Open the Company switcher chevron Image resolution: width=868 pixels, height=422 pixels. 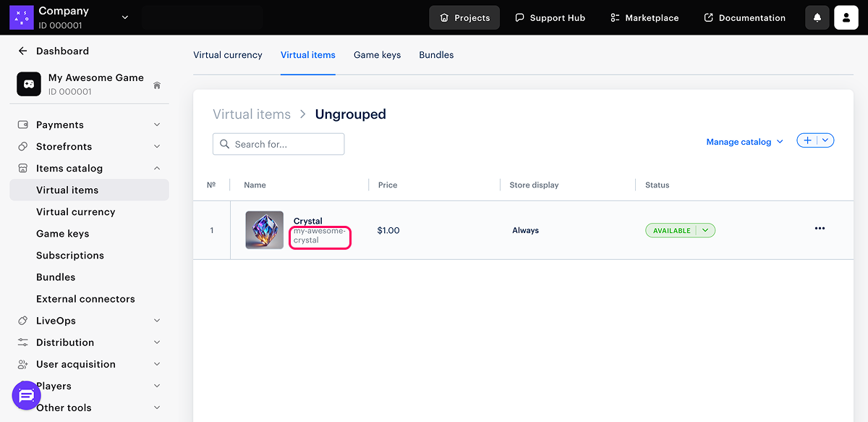click(x=125, y=17)
